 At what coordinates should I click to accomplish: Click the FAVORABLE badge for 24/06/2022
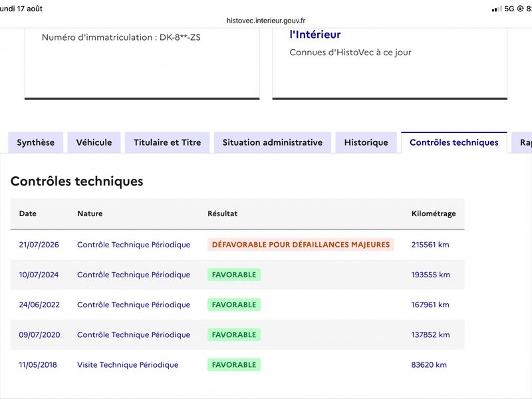[234, 305]
